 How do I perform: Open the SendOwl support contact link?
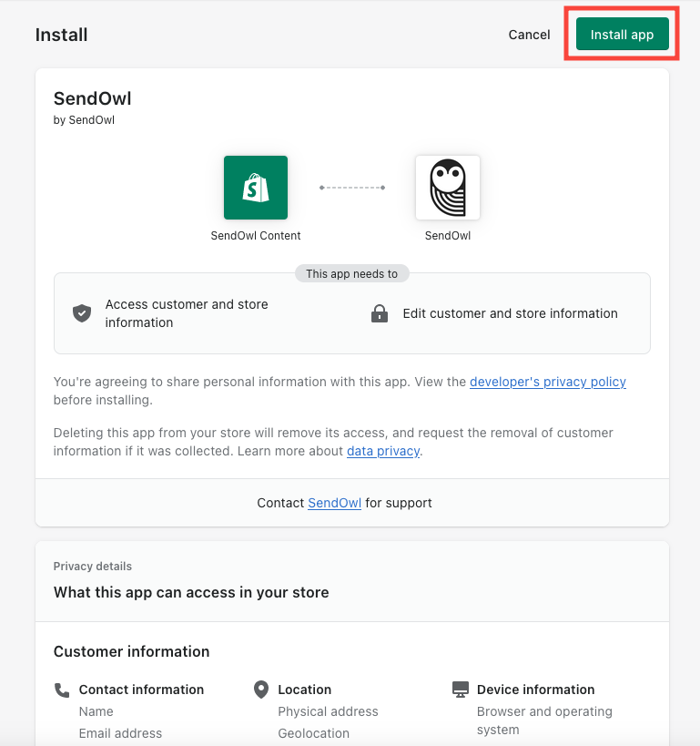coord(334,503)
